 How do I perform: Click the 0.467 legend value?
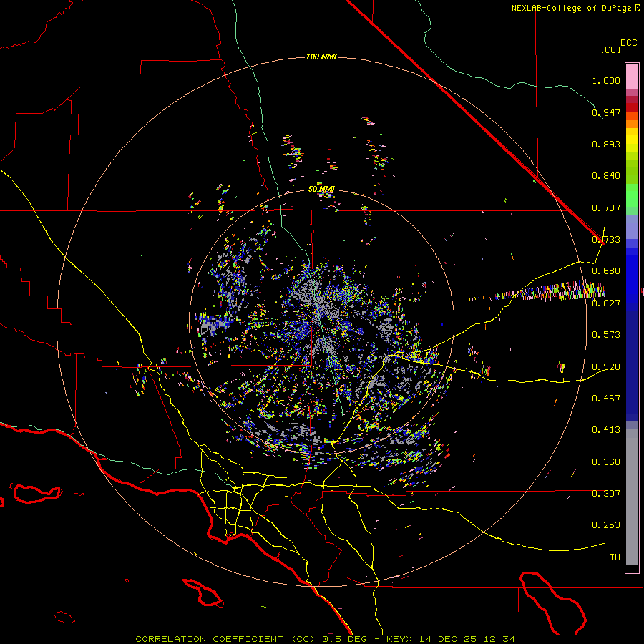pos(606,398)
